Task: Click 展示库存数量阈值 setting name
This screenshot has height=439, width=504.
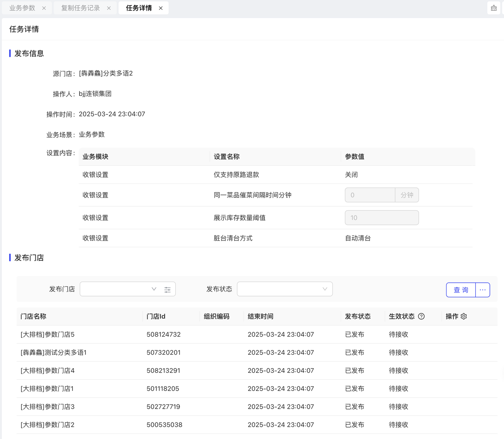Action: coord(239,218)
